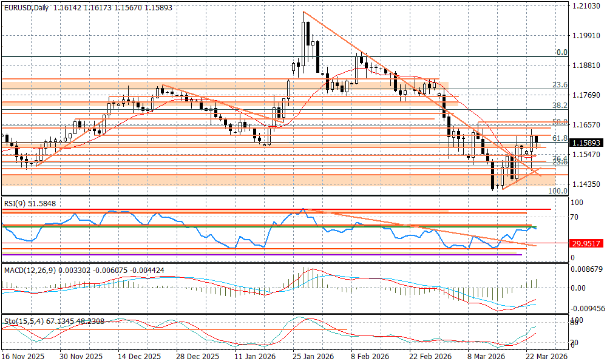This screenshot has width=607, height=364.
Task: Click the red 29.9517 RSI level tag
Action: 586,243
